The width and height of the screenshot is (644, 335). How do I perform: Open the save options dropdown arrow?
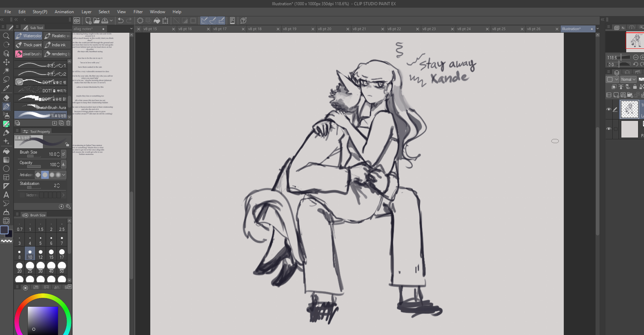pos(111,21)
